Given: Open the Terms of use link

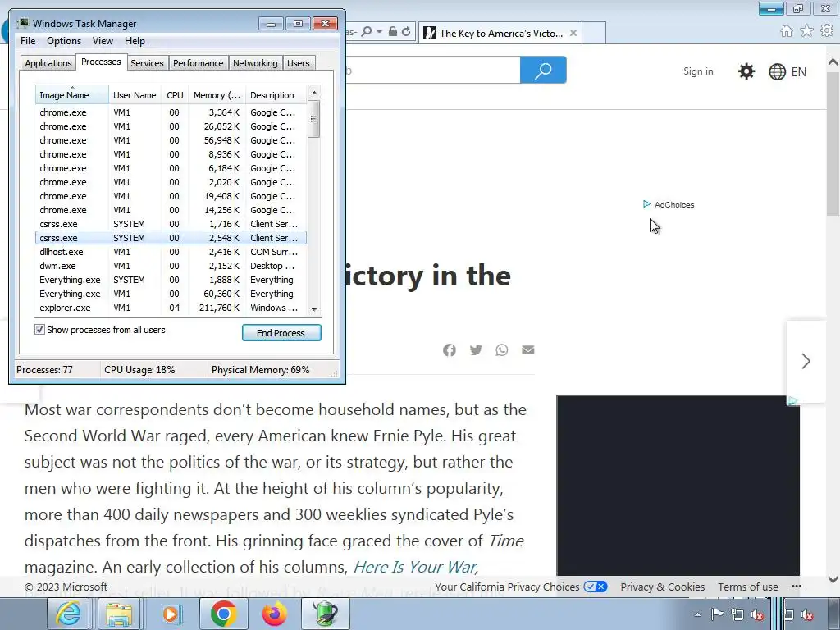Looking at the screenshot, I should point(748,587).
